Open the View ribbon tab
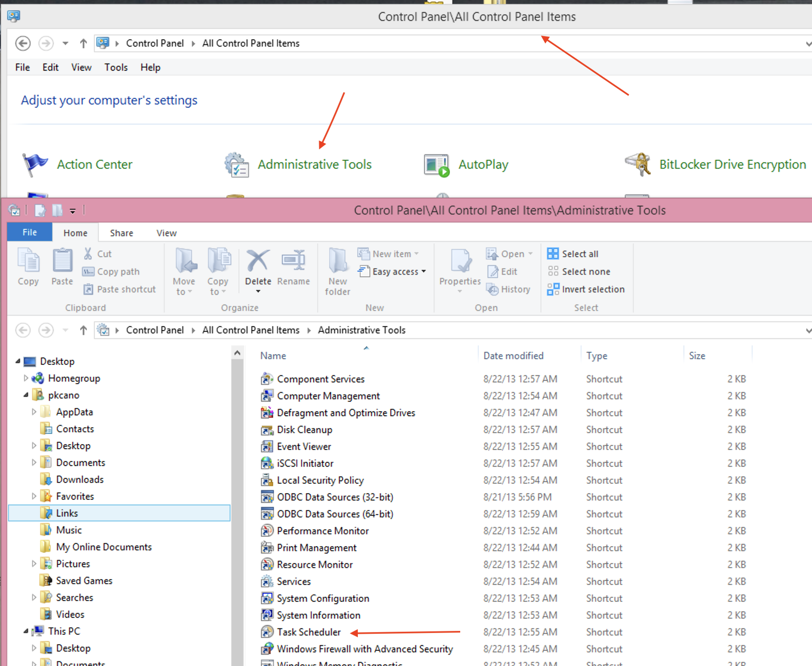Image resolution: width=812 pixels, height=666 pixels. click(166, 233)
